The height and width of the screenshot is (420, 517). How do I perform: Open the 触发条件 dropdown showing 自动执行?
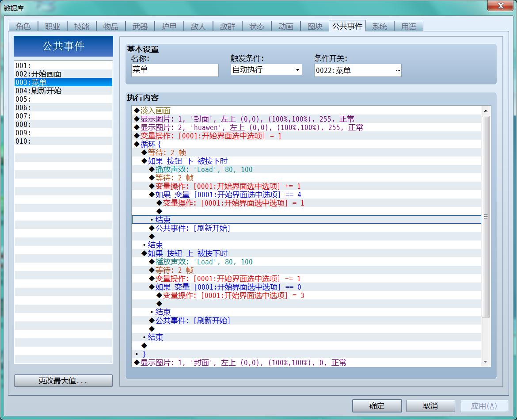click(x=266, y=69)
